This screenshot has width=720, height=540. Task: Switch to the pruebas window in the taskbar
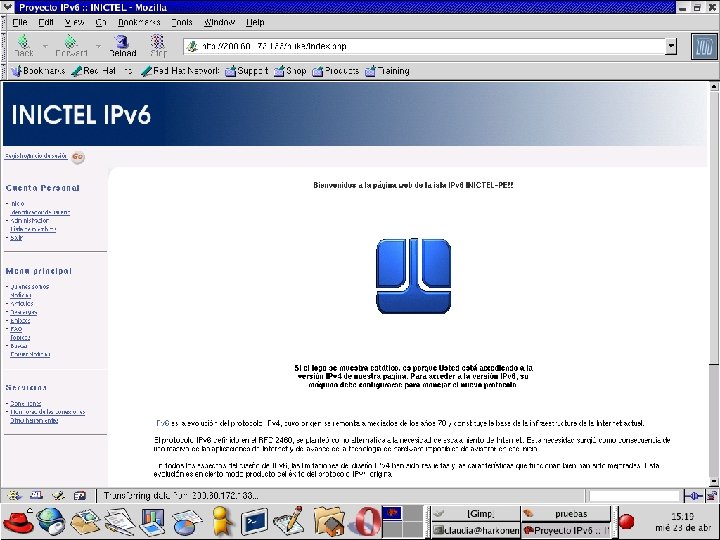(566, 514)
